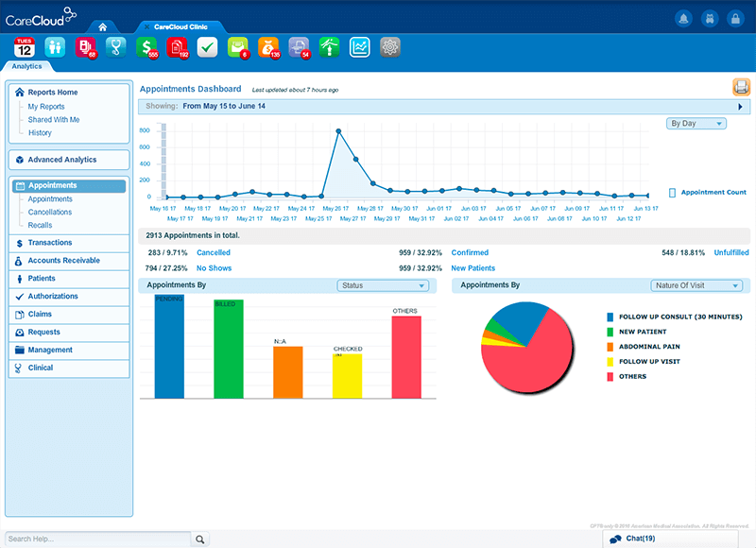This screenshot has width=756, height=548.
Task: Open the settings gear icon
Action: [390, 47]
